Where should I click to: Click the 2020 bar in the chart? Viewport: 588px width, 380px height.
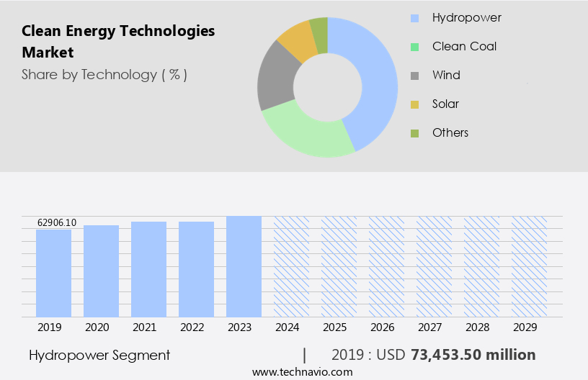102,271
